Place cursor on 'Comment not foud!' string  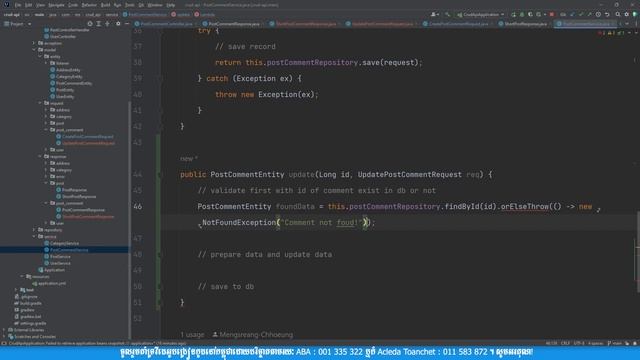tap(321, 222)
